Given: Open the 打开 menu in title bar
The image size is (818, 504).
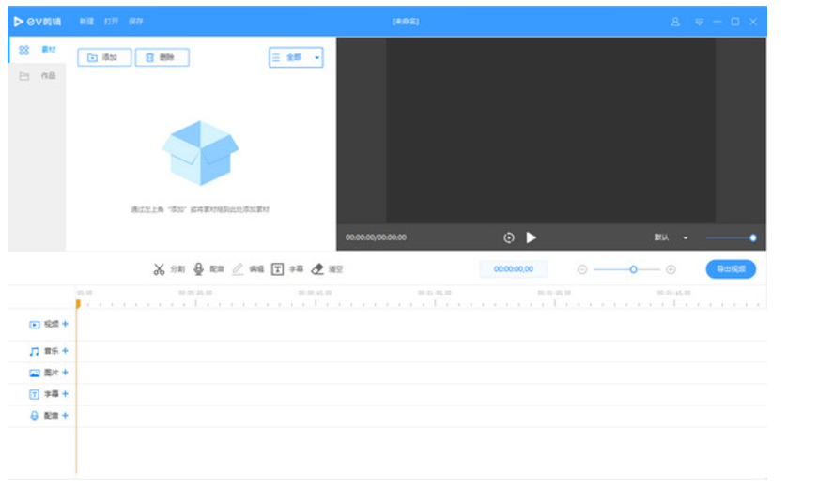Looking at the screenshot, I should (x=112, y=22).
